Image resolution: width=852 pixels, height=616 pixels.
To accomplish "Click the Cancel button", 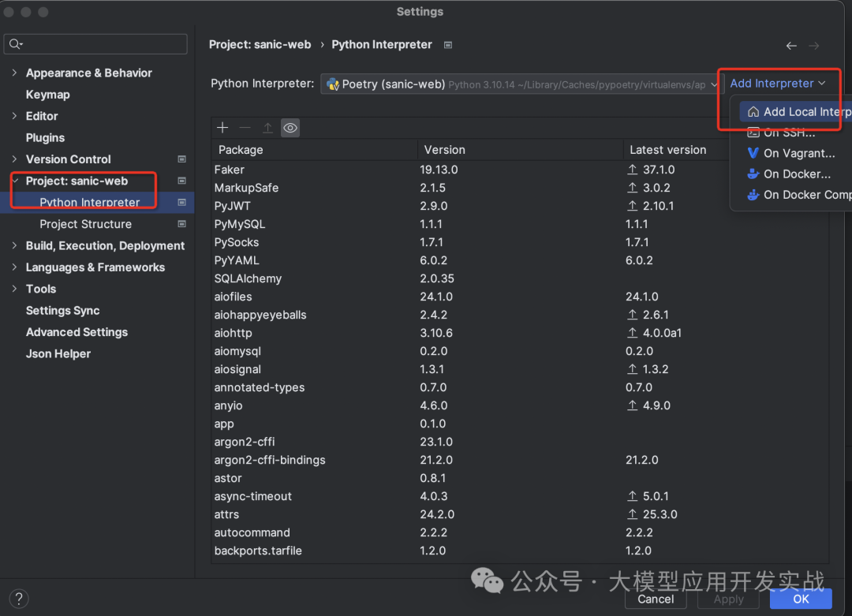I will 656,599.
